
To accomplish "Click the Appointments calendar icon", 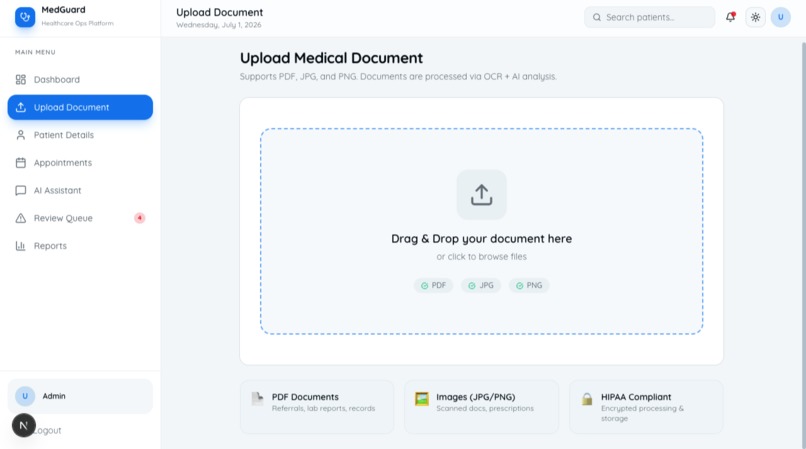I will [x=21, y=163].
